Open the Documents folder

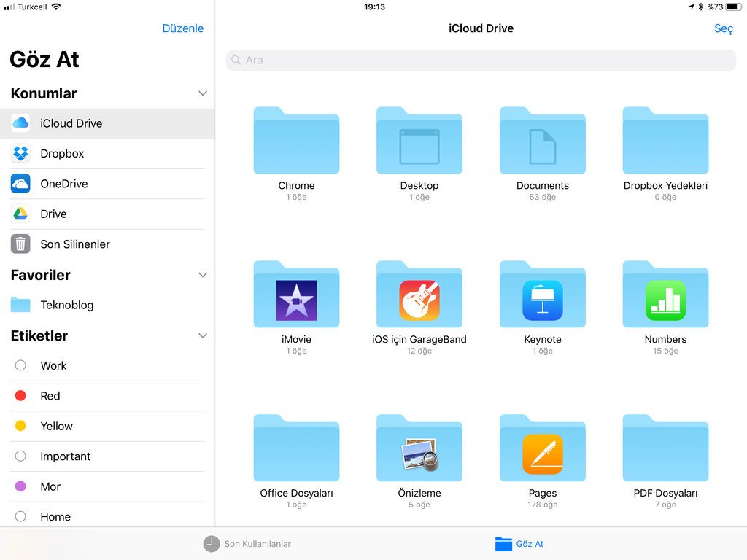(x=542, y=141)
